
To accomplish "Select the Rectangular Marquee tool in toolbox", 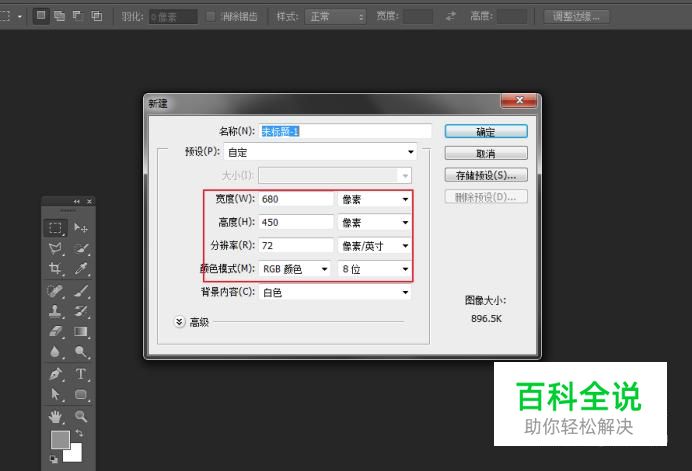I will coord(55,228).
